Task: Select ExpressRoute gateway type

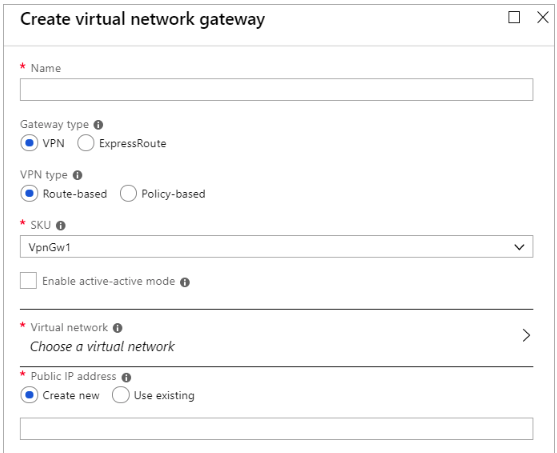Action: click(x=86, y=143)
